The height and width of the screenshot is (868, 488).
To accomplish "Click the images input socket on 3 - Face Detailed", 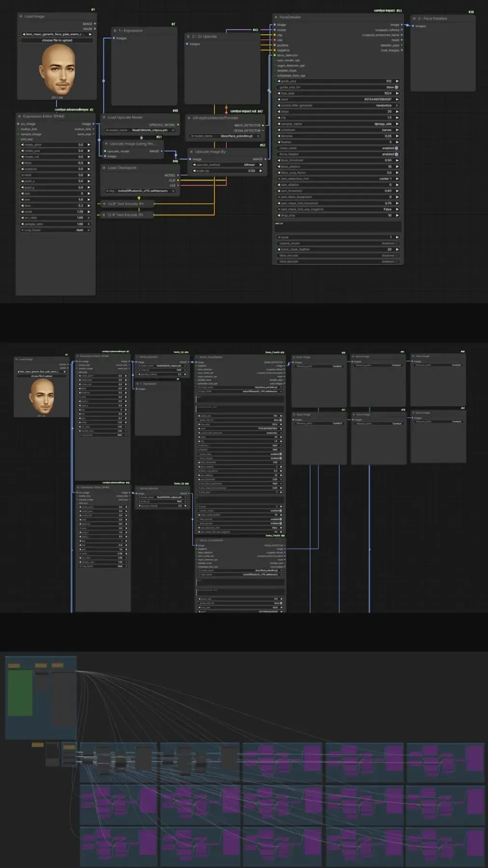I will coord(413,26).
